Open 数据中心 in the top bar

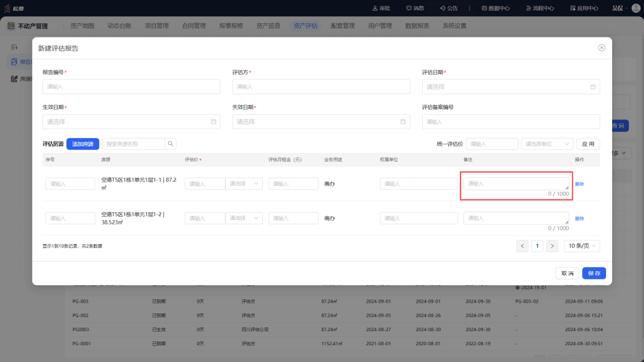tap(495, 8)
